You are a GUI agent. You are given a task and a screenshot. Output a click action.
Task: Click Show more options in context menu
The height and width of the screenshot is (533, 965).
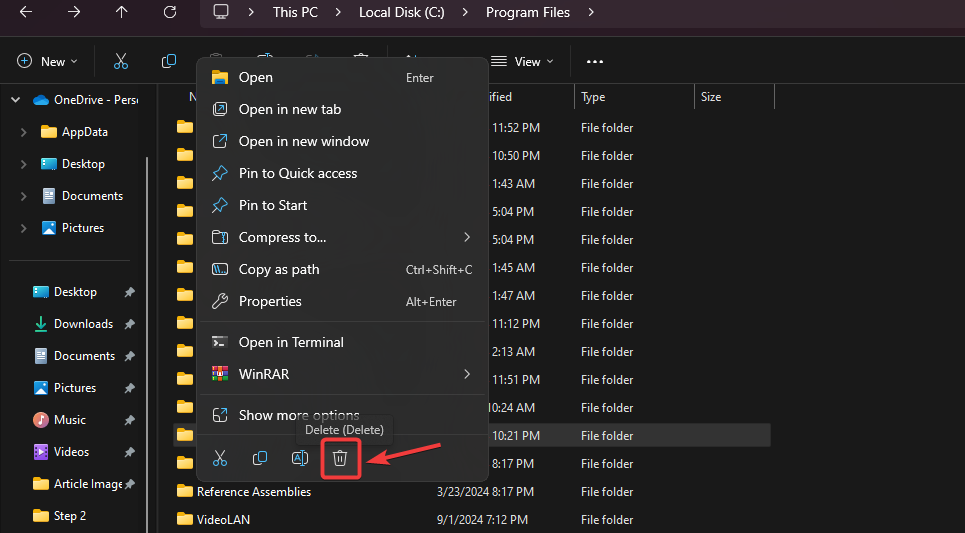[x=299, y=415]
